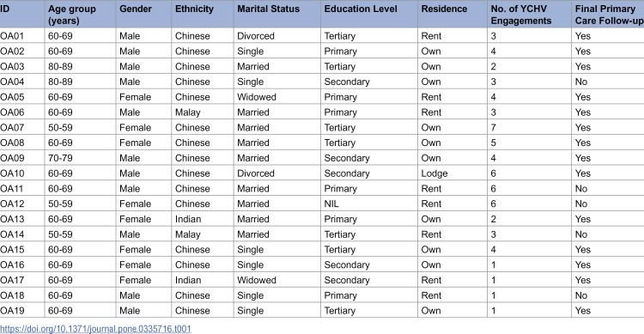This screenshot has height=334, width=644.
Task: Click the Gender column header
Action: pyautogui.click(x=143, y=15)
